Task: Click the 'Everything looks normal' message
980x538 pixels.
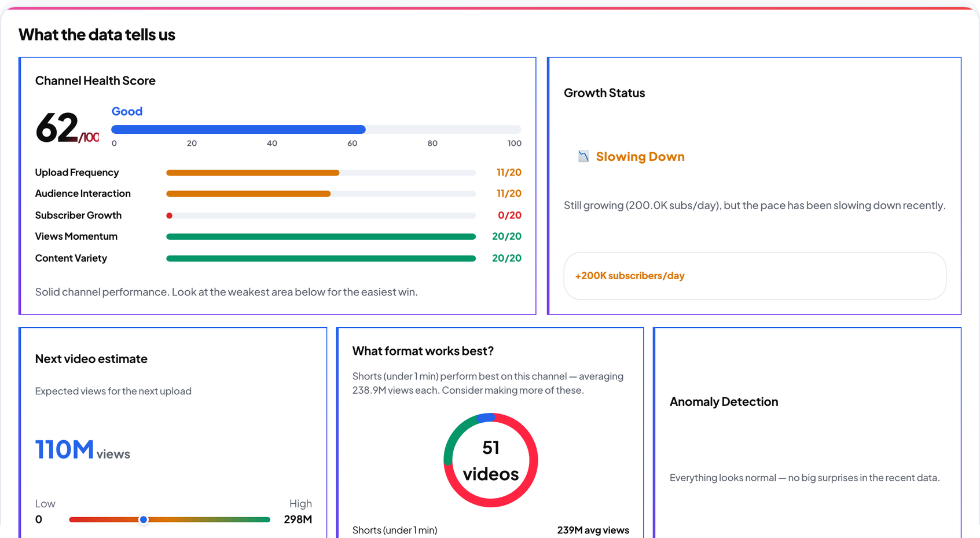Action: [x=805, y=478]
